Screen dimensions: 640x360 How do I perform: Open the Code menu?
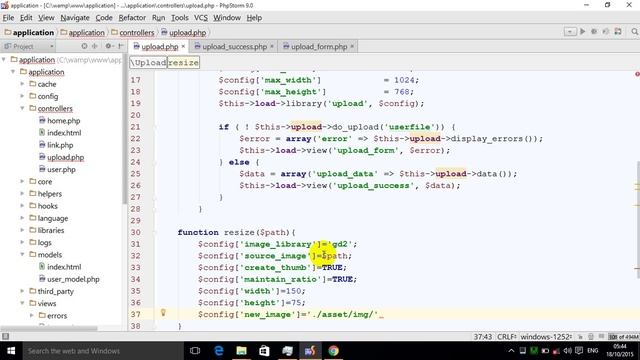pos(104,18)
